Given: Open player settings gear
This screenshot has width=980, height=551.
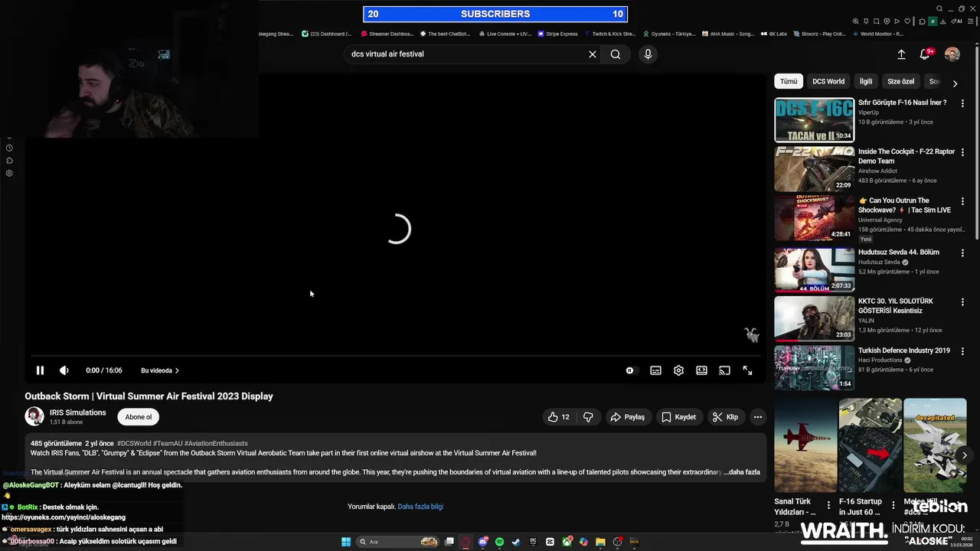Looking at the screenshot, I should 678,370.
